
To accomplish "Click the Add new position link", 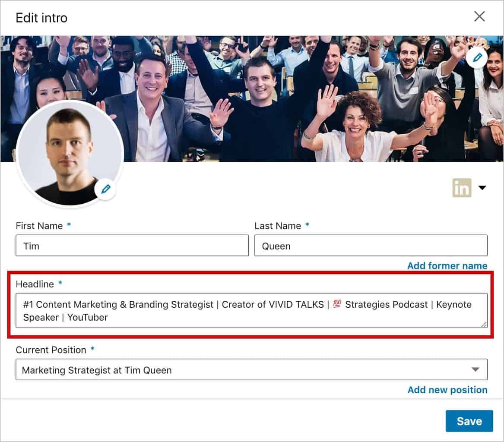I will pyautogui.click(x=447, y=390).
